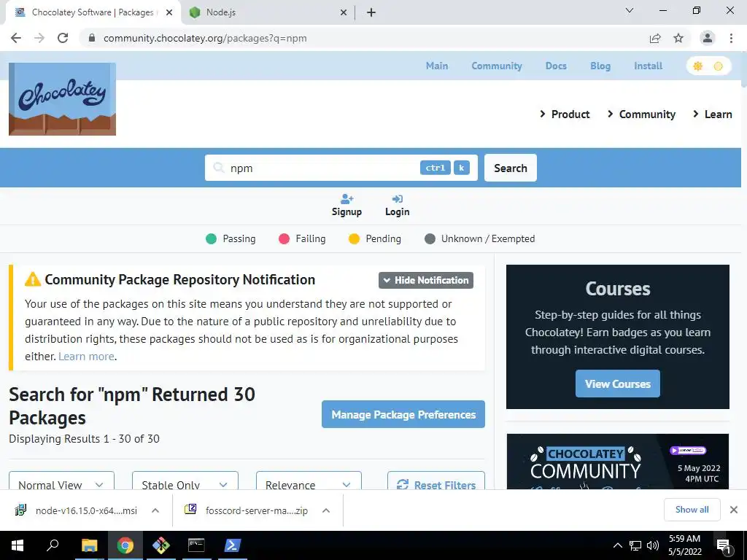
Task: Bookmark page with star icon
Action: pos(678,38)
